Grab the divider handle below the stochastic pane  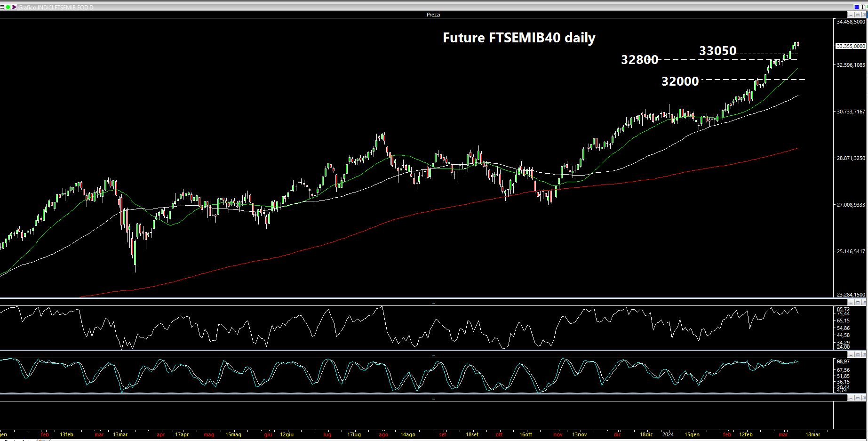pos(433,399)
